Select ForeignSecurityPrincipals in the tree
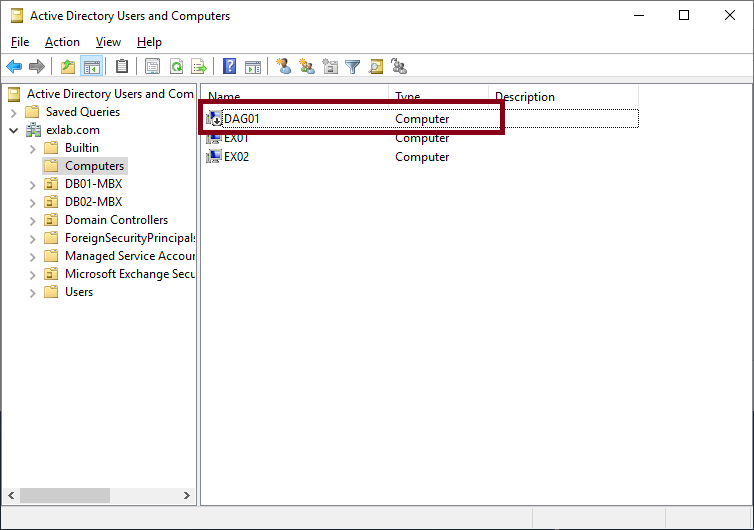The image size is (754, 530). [x=130, y=238]
